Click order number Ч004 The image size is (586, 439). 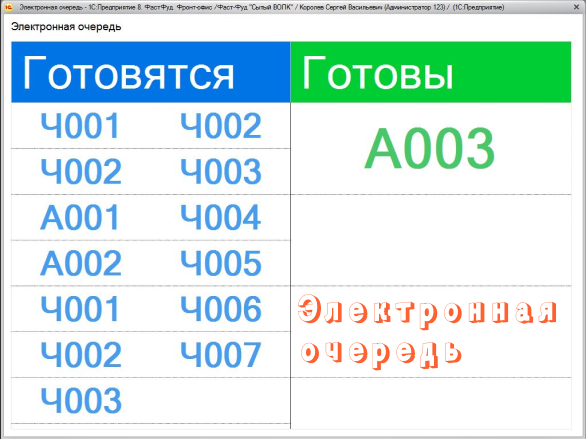pos(220,217)
